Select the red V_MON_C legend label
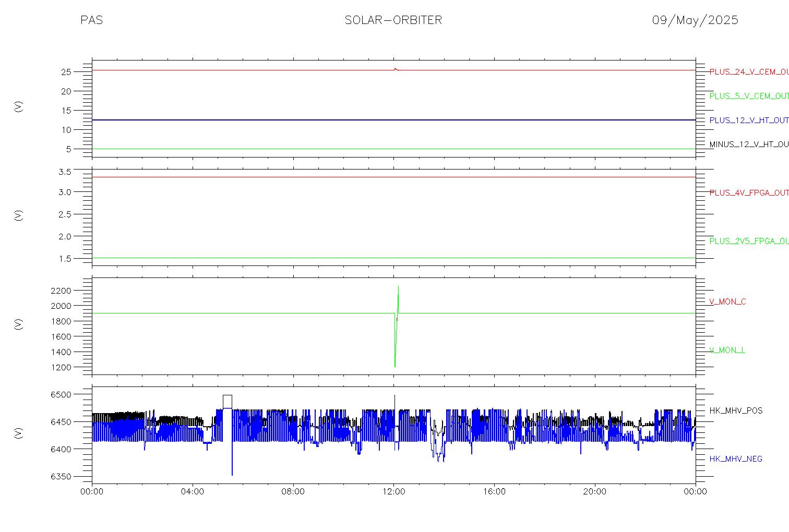This screenshot has width=789, height=532. coord(727,301)
